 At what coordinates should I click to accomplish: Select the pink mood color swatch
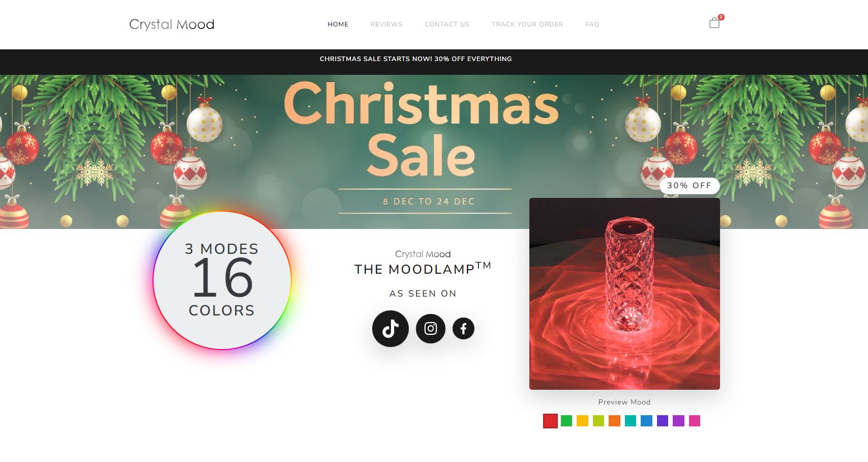695,421
